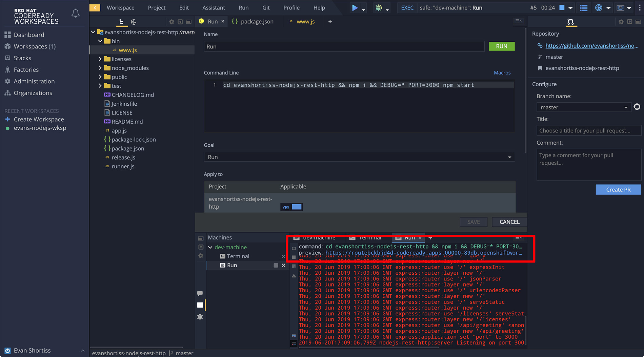This screenshot has width=644, height=357.
Task: Open the preview target dropdown arrow
Action: tap(608, 8)
